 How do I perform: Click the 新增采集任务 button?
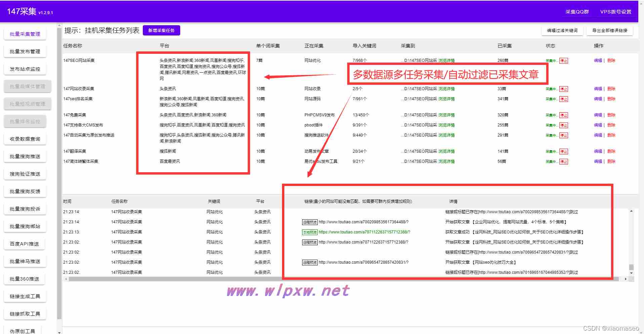[x=161, y=30]
